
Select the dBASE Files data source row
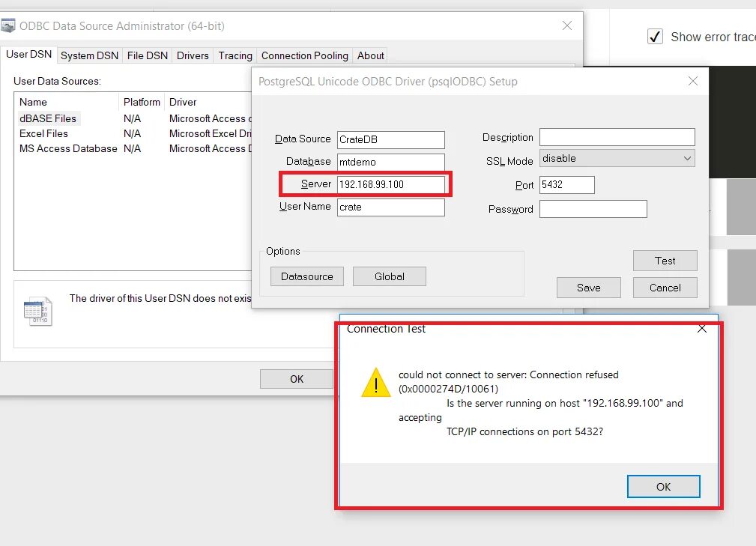[x=133, y=118]
